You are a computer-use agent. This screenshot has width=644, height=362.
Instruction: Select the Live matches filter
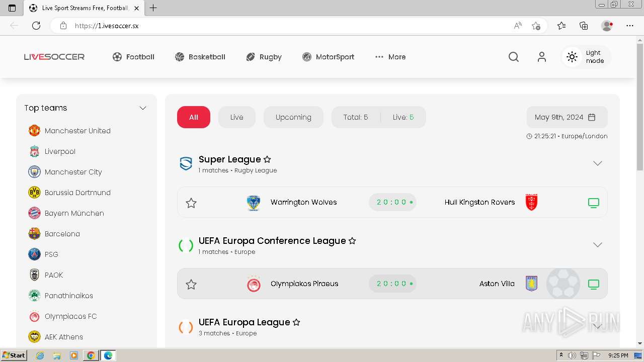(x=237, y=117)
